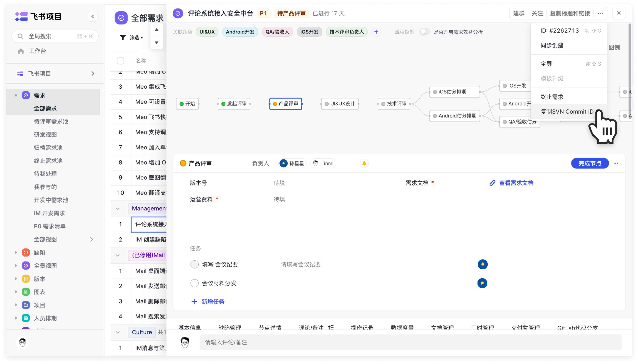The image size is (638, 364).
Task: Open 研发视图 in sidebar
Action: tap(45, 134)
